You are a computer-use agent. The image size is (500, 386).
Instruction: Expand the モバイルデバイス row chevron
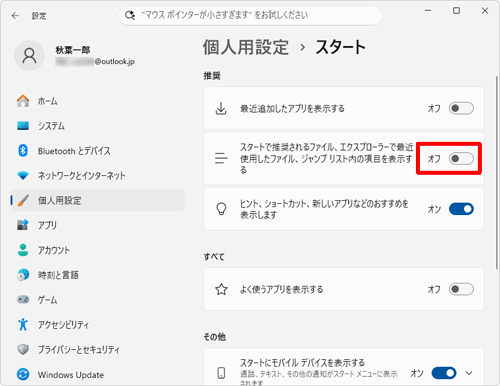[469, 373]
